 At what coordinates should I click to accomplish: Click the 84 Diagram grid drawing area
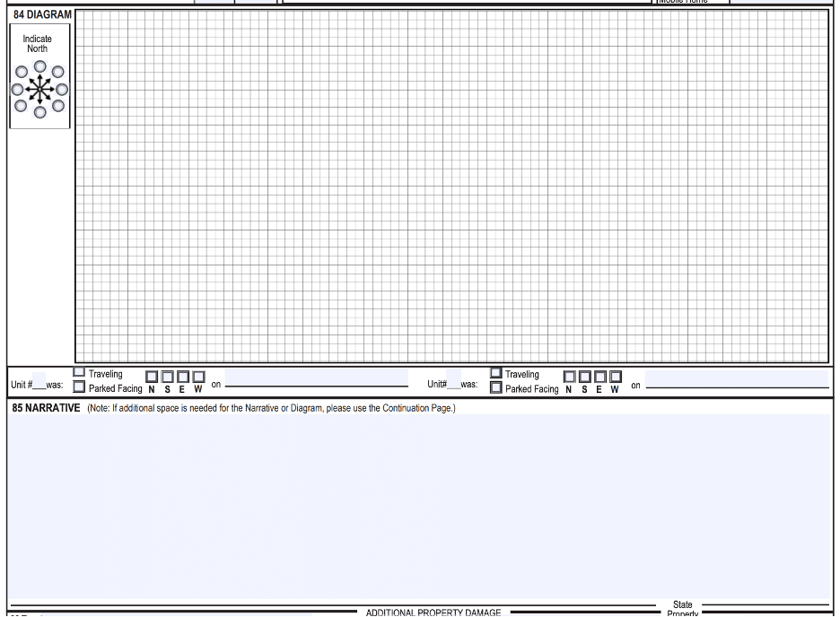point(452,187)
